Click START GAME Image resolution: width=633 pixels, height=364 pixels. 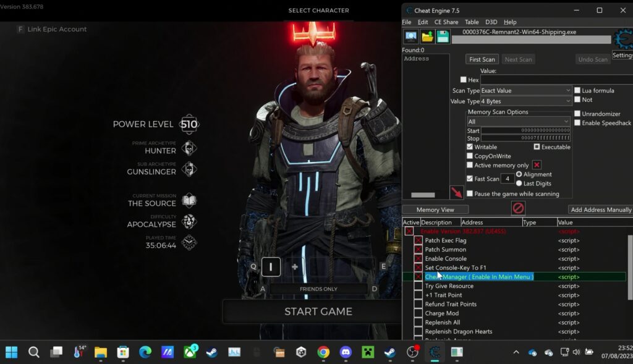[318, 311]
